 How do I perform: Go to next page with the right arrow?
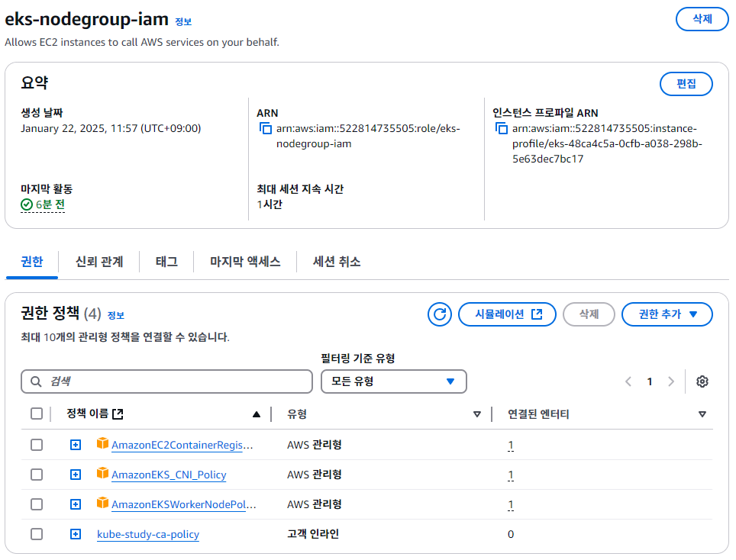pyautogui.click(x=671, y=381)
